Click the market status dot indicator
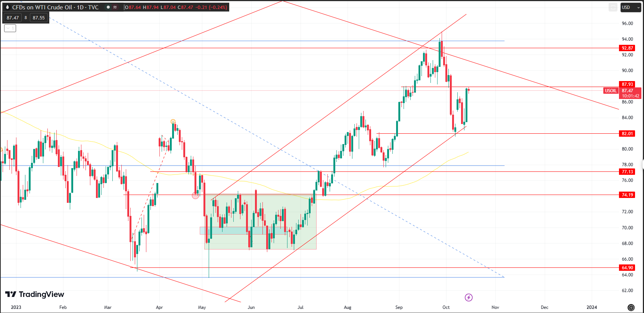Image resolution: width=644 pixels, height=313 pixels. pos(108,7)
